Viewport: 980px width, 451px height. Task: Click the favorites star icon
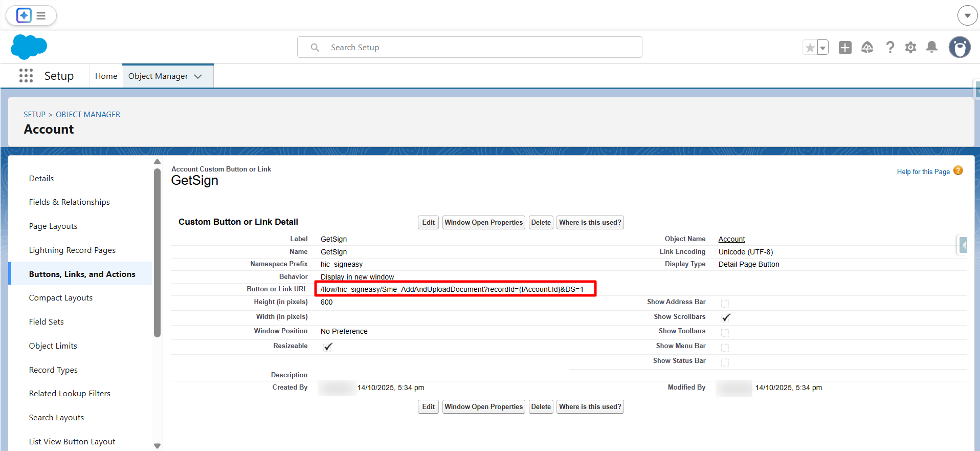(810, 48)
